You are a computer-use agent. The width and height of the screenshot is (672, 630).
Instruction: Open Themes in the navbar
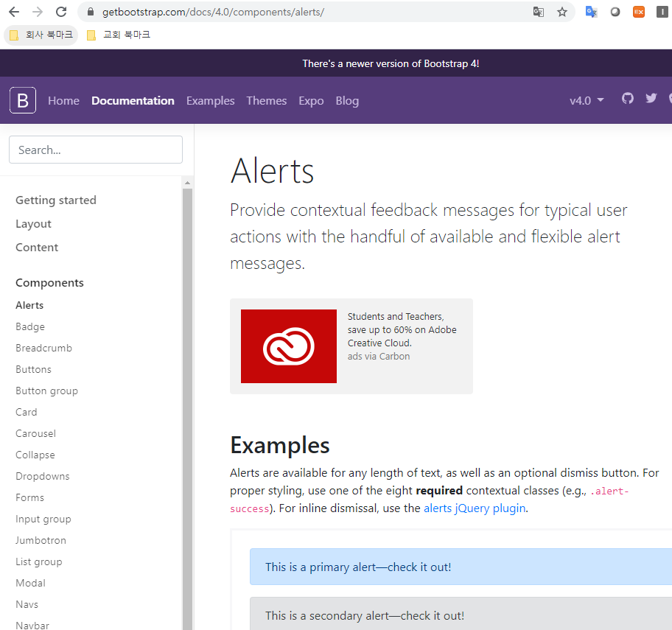[267, 101]
